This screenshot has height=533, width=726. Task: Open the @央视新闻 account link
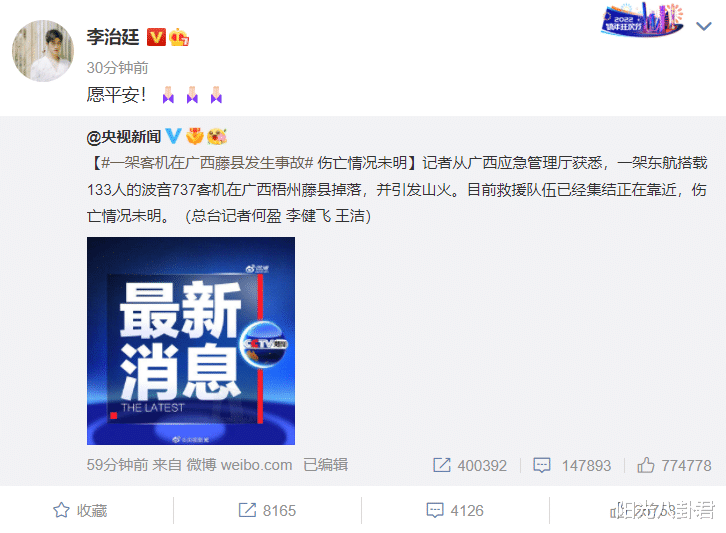click(124, 137)
